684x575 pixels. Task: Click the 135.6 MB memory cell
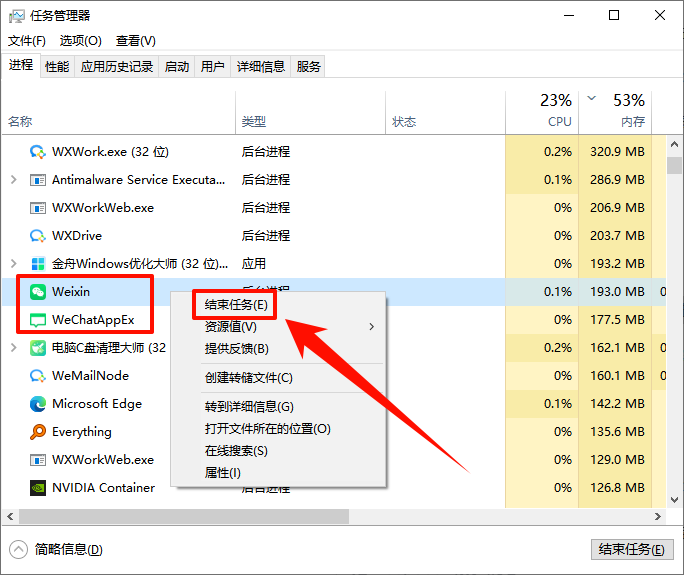tap(617, 432)
